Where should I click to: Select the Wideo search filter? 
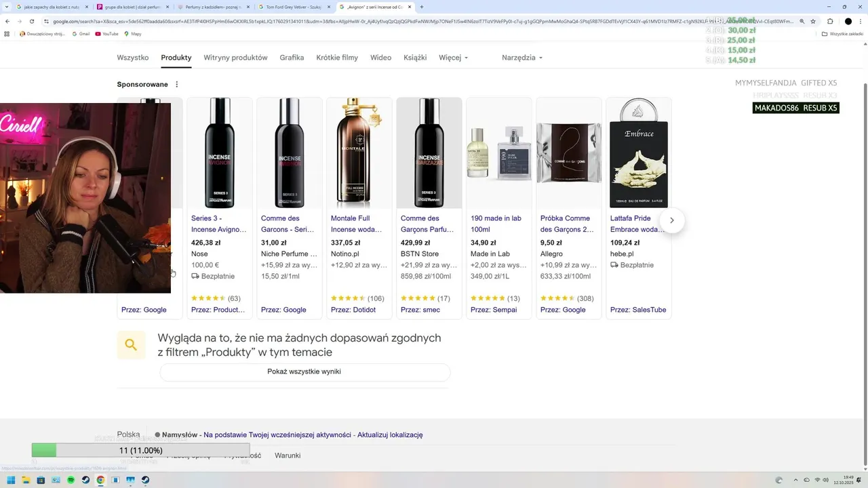tap(380, 58)
